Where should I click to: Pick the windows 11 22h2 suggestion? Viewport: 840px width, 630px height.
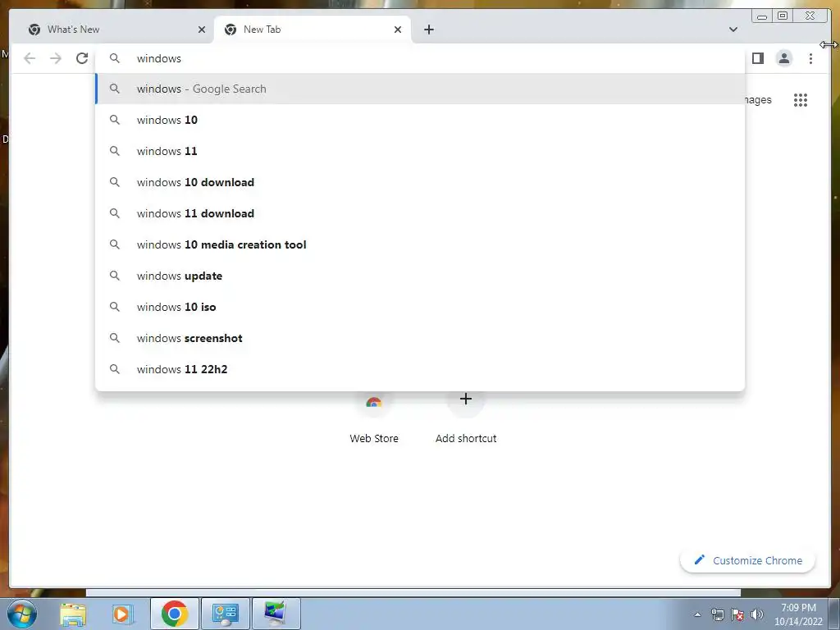pyautogui.click(x=420, y=369)
